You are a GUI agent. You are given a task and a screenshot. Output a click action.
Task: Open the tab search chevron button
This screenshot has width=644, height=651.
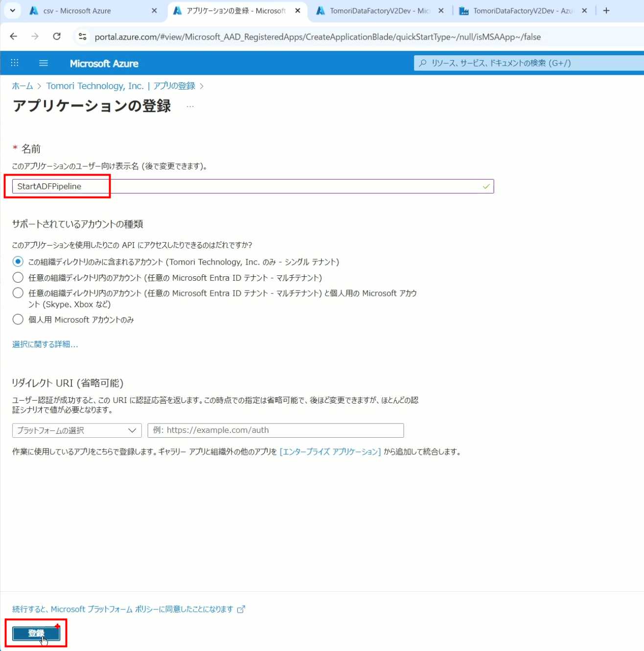coord(12,11)
